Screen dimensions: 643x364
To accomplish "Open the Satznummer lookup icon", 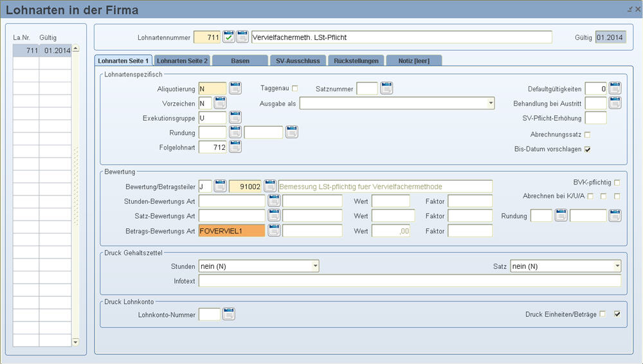I will 386,88.
